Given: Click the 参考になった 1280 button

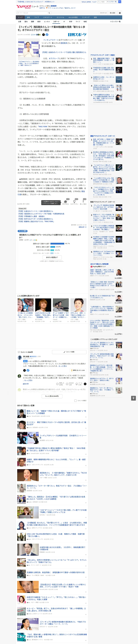Looking at the screenshot, I should click(x=78, y=370).
